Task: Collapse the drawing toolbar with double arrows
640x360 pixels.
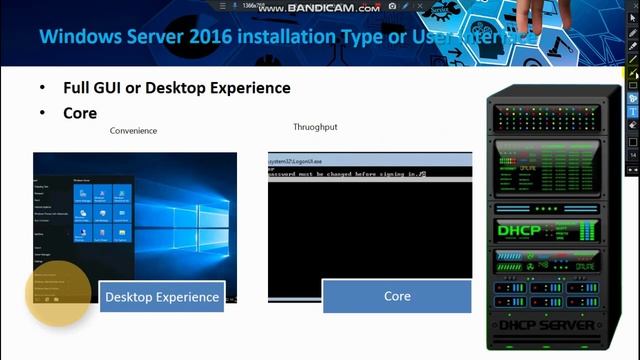Action: point(633,170)
